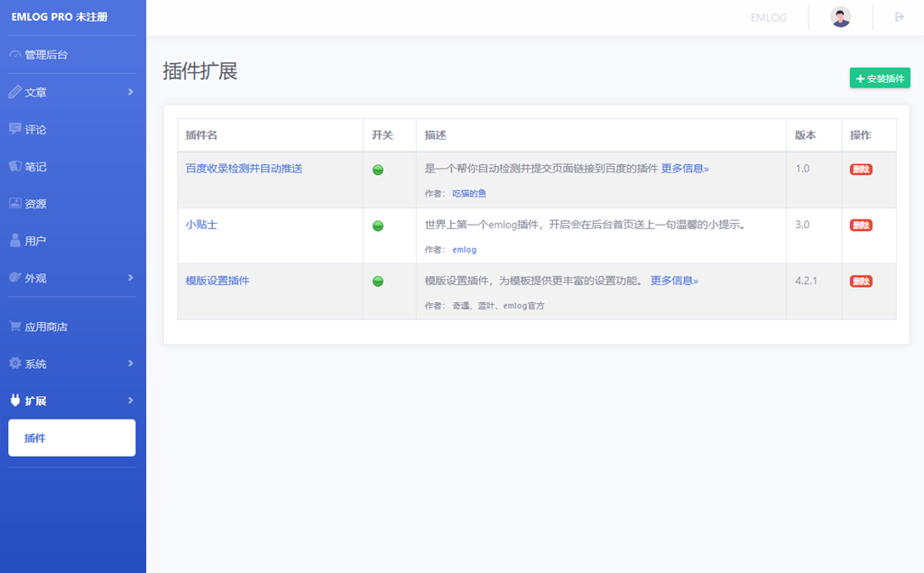The width and height of the screenshot is (924, 573).
Task: Delete the 小贴士 plugin with red 删除 button
Action: click(x=861, y=226)
